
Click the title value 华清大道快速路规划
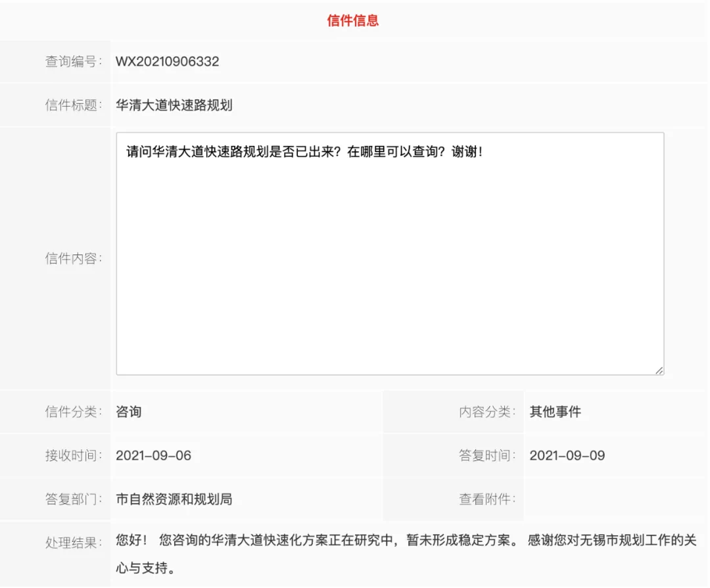click(174, 105)
